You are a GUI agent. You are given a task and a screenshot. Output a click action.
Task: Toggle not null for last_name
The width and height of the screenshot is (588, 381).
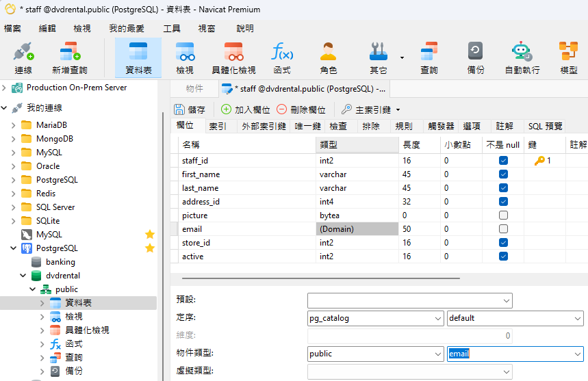503,187
